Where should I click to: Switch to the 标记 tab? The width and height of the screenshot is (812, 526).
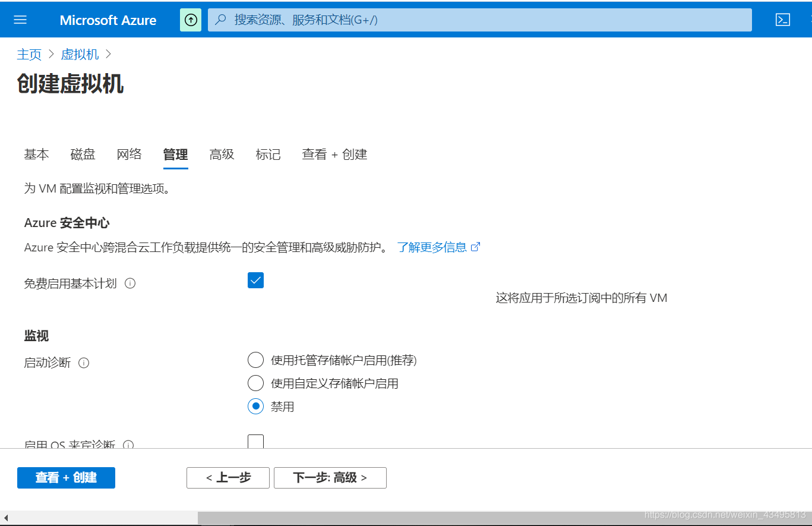(268, 155)
